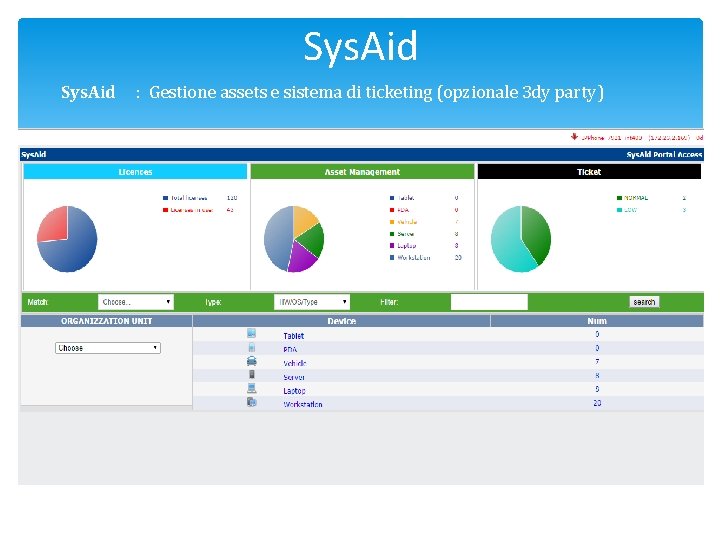Click the orange Vehicle legend swatch

(x=392, y=222)
